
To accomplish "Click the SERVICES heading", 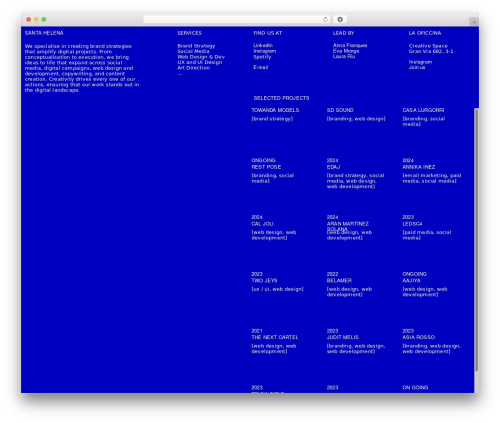I will [x=190, y=33].
